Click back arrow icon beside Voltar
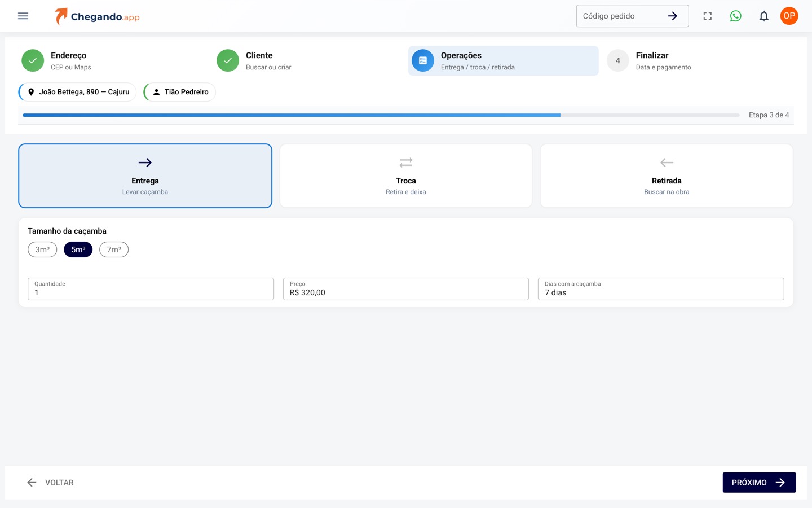 tap(32, 483)
